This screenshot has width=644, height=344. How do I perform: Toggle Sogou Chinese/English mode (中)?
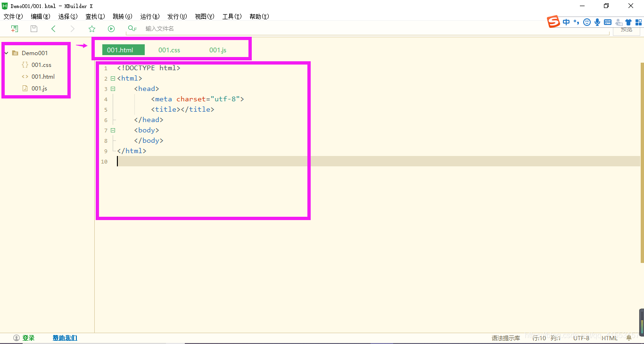(x=566, y=22)
